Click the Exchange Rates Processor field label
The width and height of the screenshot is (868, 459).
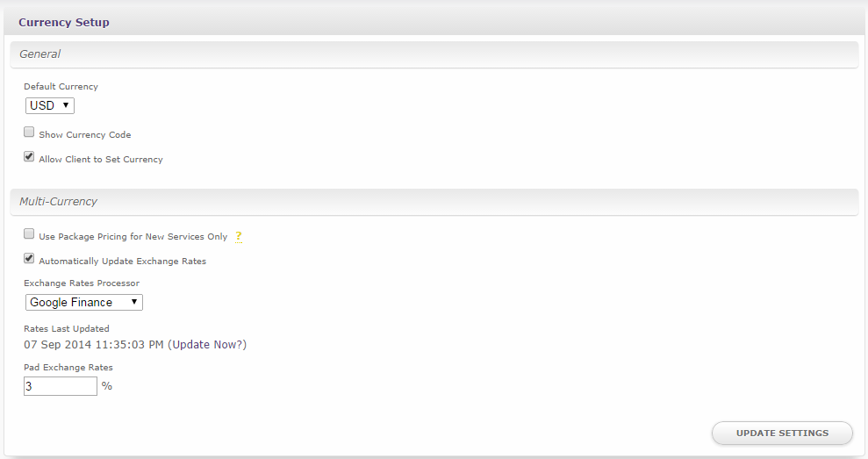click(82, 283)
